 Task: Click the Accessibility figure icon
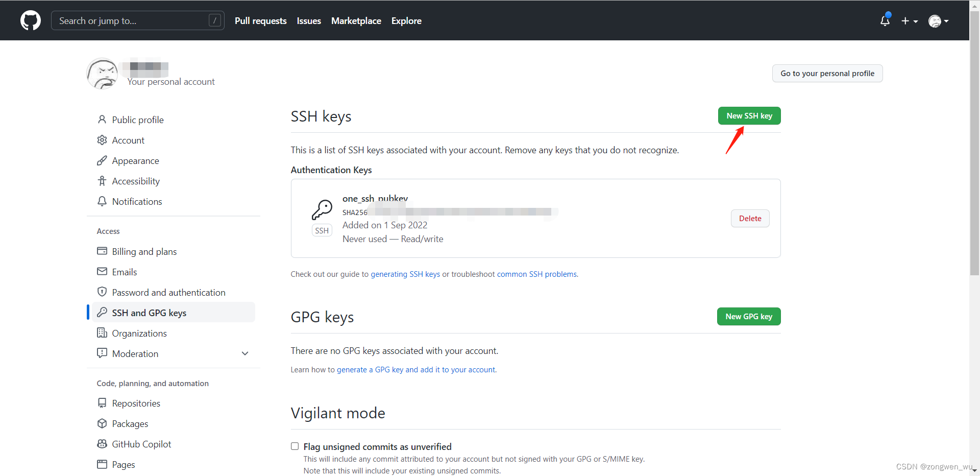[102, 181]
